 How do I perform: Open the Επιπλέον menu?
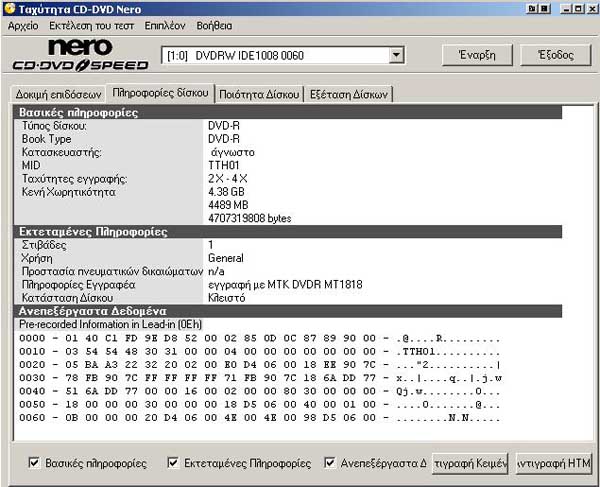[165, 26]
